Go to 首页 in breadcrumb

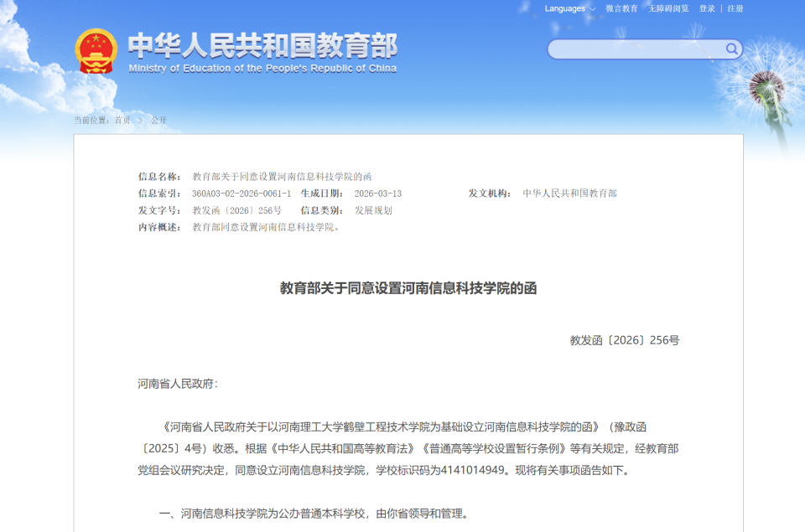122,120
